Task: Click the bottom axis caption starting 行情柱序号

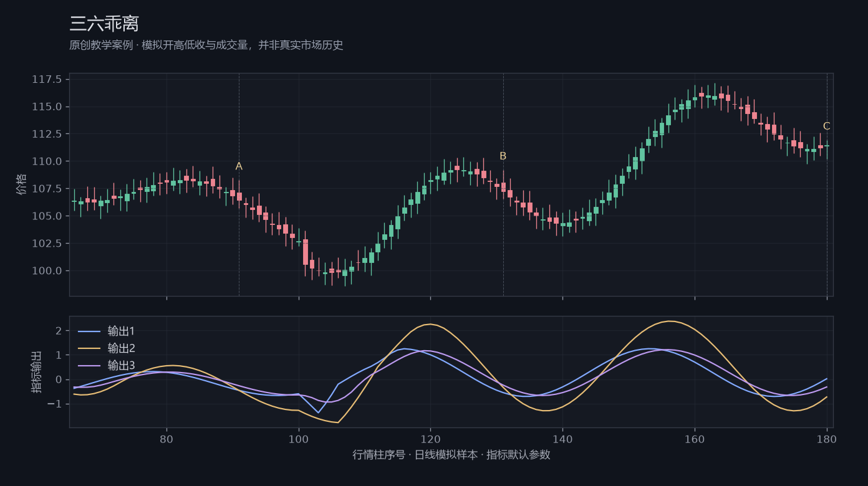Action: coord(451,455)
